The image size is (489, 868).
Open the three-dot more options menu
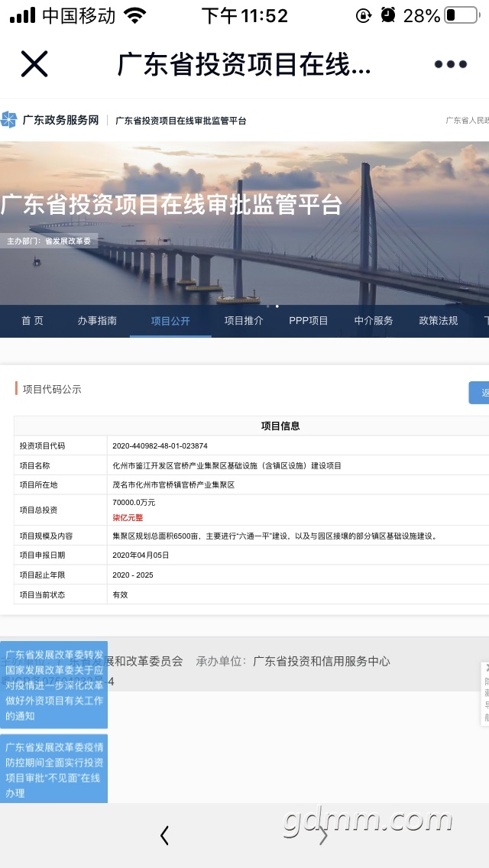coord(450,64)
